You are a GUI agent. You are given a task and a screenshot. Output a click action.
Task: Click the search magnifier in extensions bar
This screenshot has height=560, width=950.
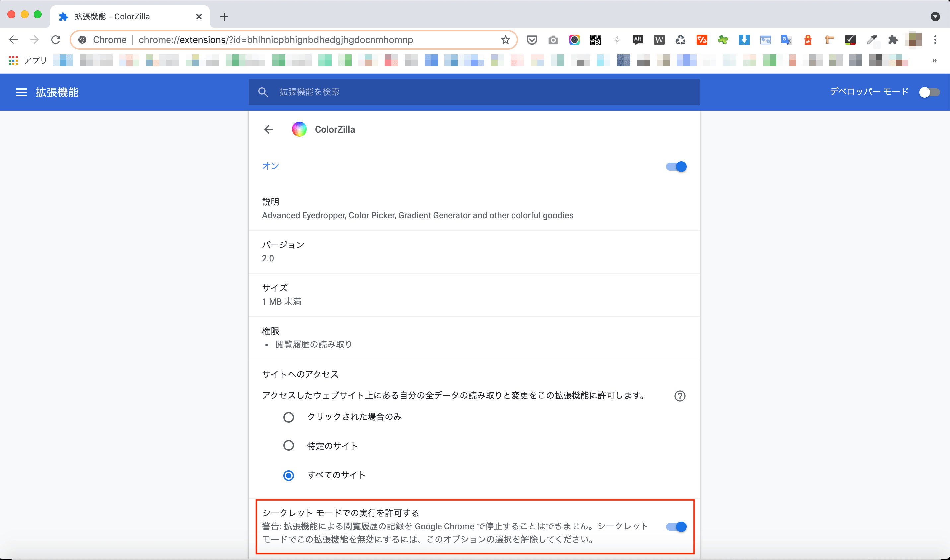point(263,92)
